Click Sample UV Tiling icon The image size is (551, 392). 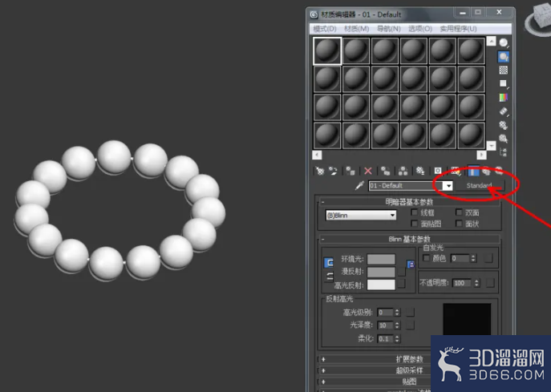tap(504, 83)
